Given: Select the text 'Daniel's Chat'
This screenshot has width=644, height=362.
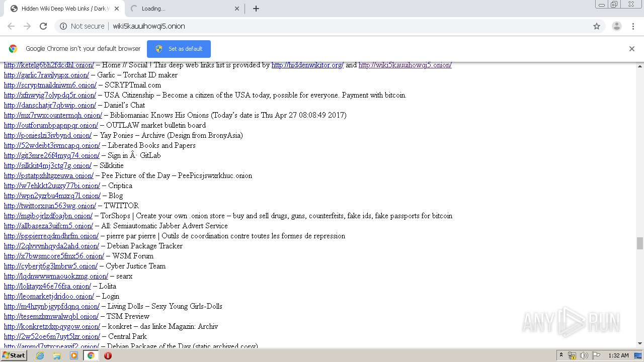Looking at the screenshot, I should [124, 105].
